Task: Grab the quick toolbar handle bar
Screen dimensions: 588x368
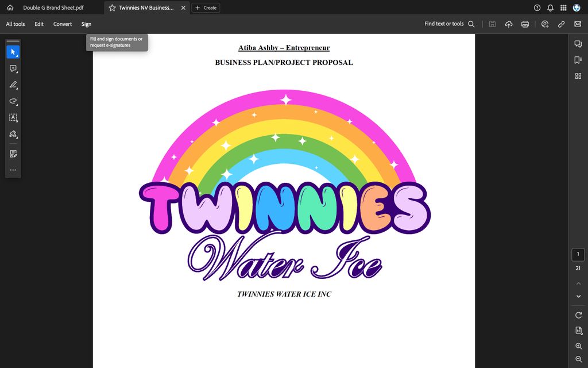Action: (13, 41)
